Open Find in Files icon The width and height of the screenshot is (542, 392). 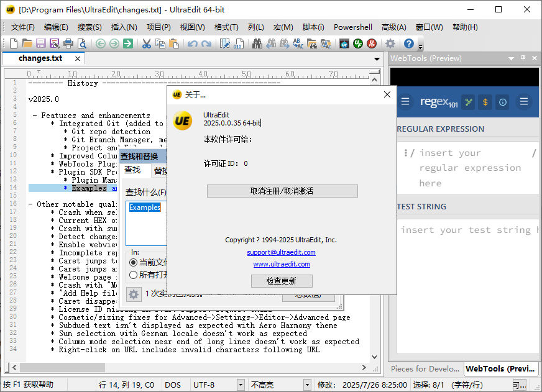(312, 43)
